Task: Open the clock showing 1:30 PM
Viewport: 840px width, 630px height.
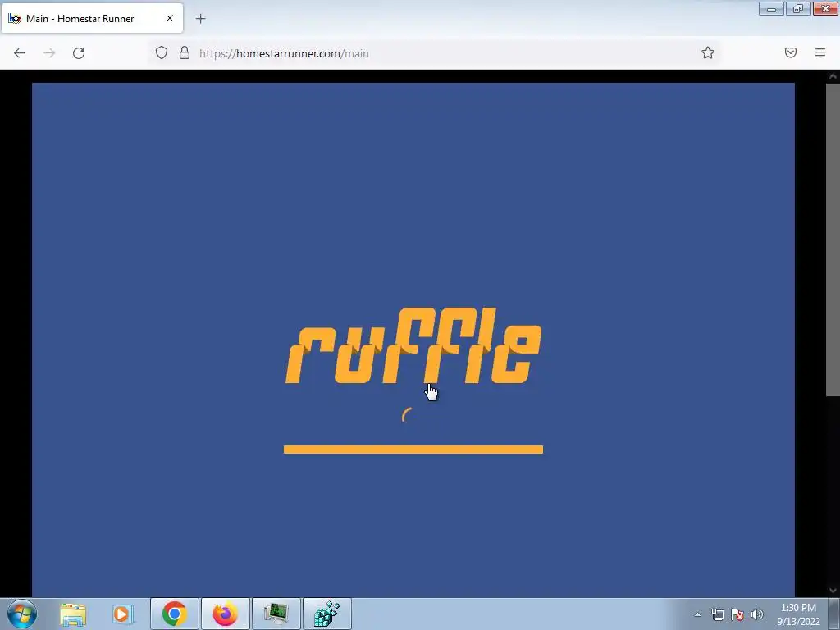Action: [798, 614]
